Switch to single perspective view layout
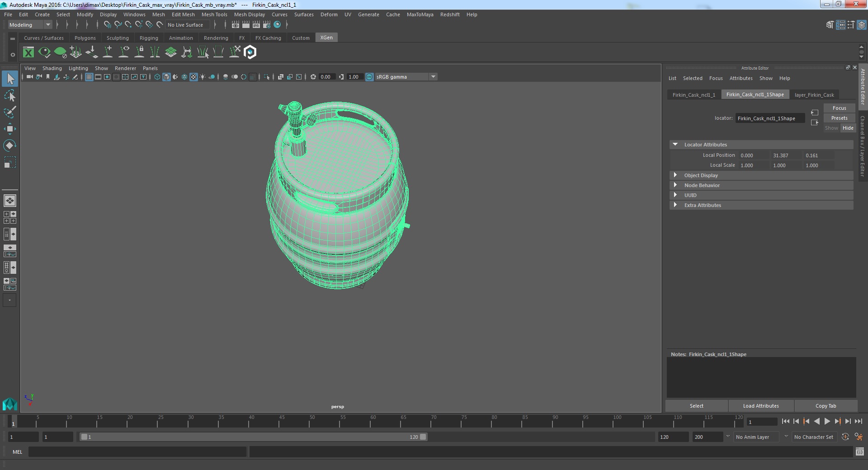The height and width of the screenshot is (470, 868). coord(10,200)
